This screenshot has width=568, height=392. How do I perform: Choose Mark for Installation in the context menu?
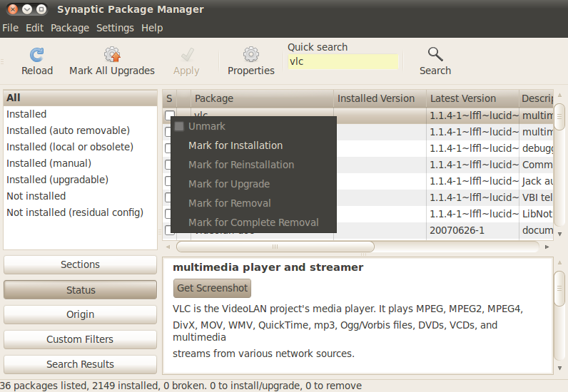click(235, 145)
